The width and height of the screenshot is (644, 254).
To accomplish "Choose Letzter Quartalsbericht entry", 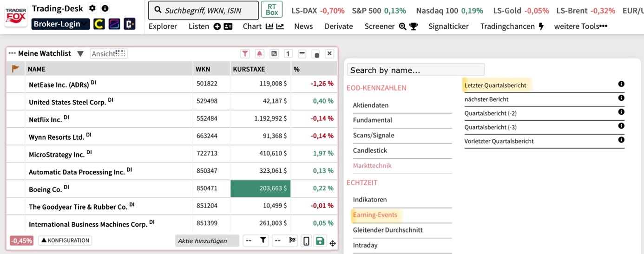I will (495, 85).
